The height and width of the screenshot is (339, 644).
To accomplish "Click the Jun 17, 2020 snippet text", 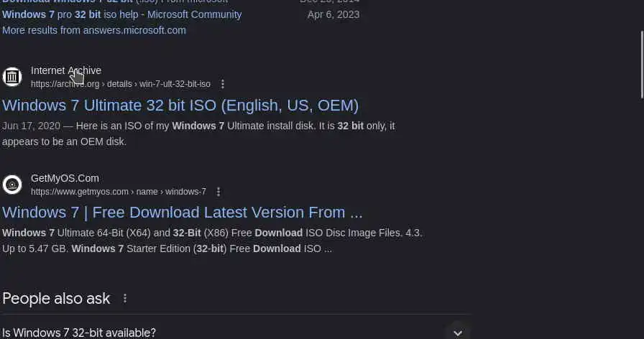I will [x=198, y=134].
